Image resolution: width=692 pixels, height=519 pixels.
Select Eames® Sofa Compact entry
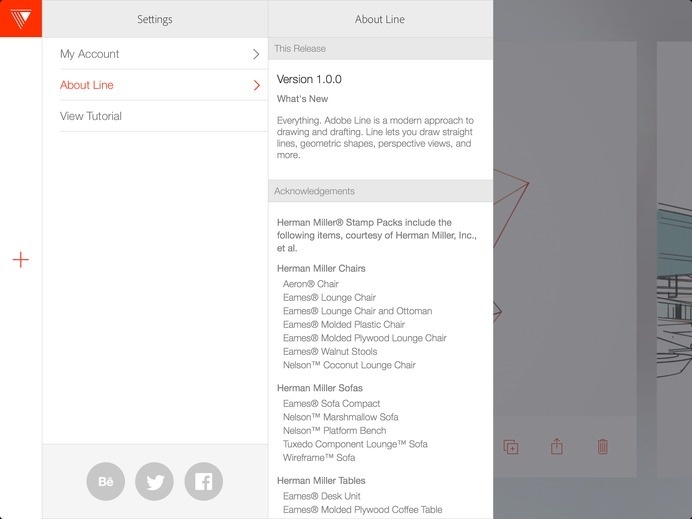click(331, 403)
